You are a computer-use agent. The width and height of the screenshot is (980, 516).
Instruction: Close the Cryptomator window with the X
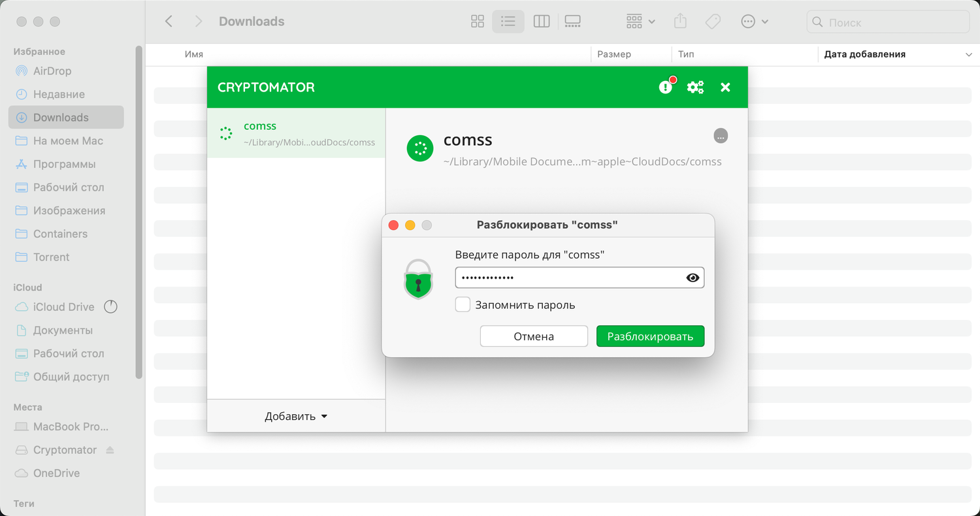pyautogui.click(x=725, y=87)
